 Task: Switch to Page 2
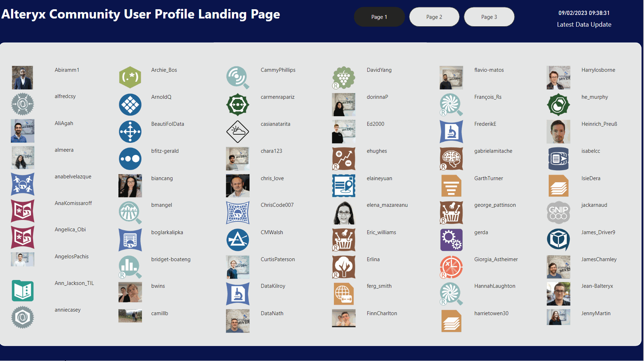tap(434, 17)
